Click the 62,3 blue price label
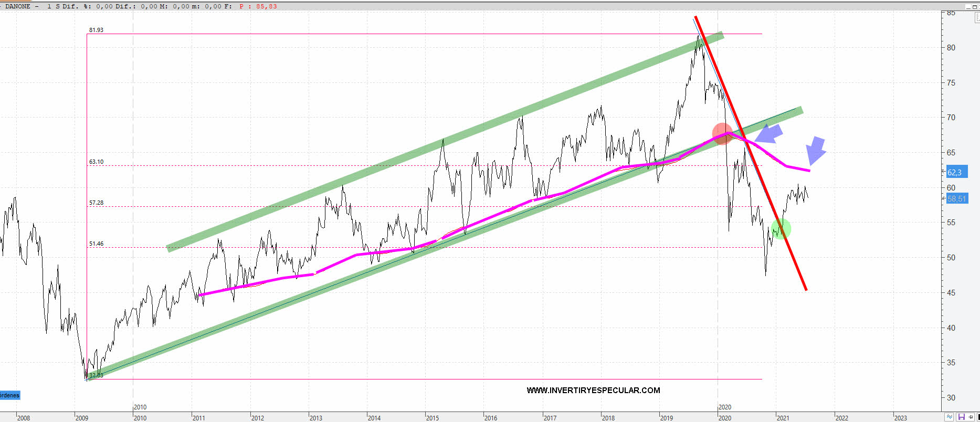The width and height of the screenshot is (980, 422). [955, 172]
